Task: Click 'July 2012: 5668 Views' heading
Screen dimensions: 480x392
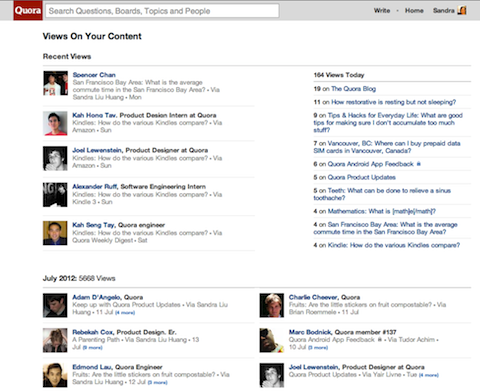Action: click(79, 278)
